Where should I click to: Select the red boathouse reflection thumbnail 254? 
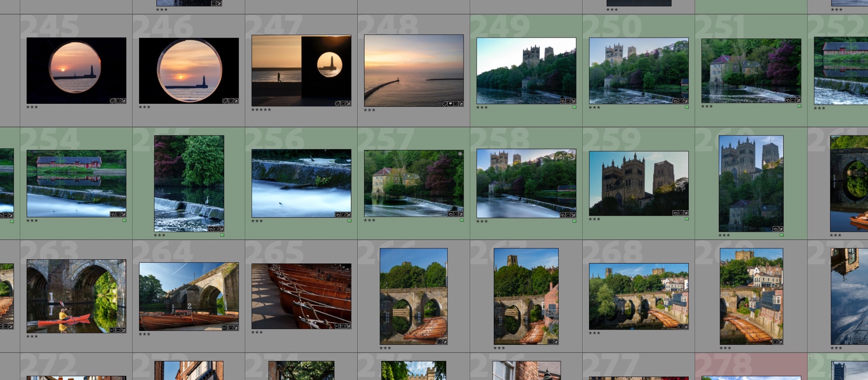click(x=76, y=183)
